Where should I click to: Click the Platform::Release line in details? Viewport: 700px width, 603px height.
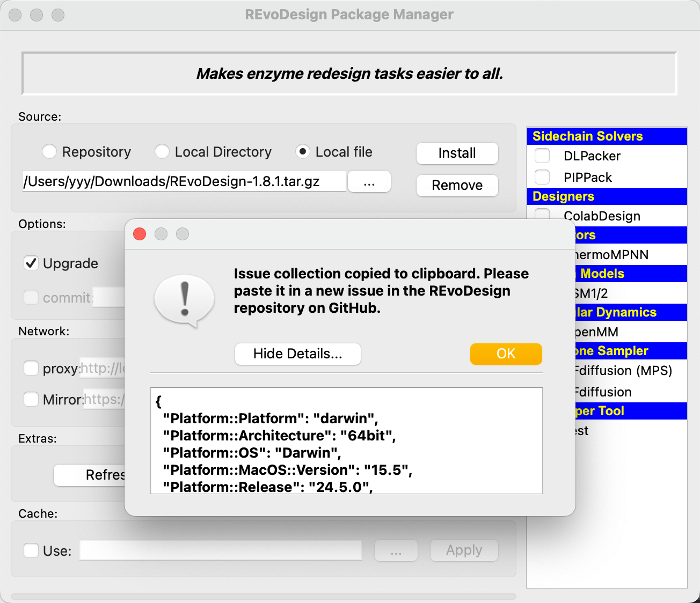pyautogui.click(x=267, y=487)
